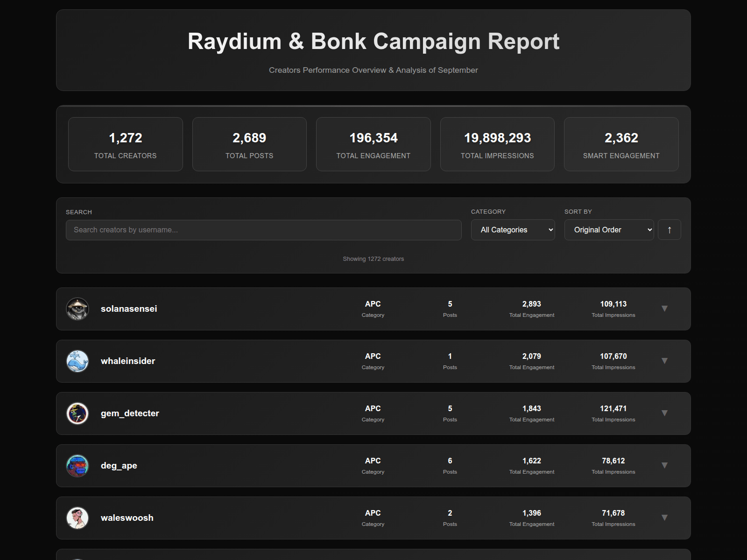Click whaleinsider's 107,670 impressions value
This screenshot has width=747, height=560.
point(613,356)
